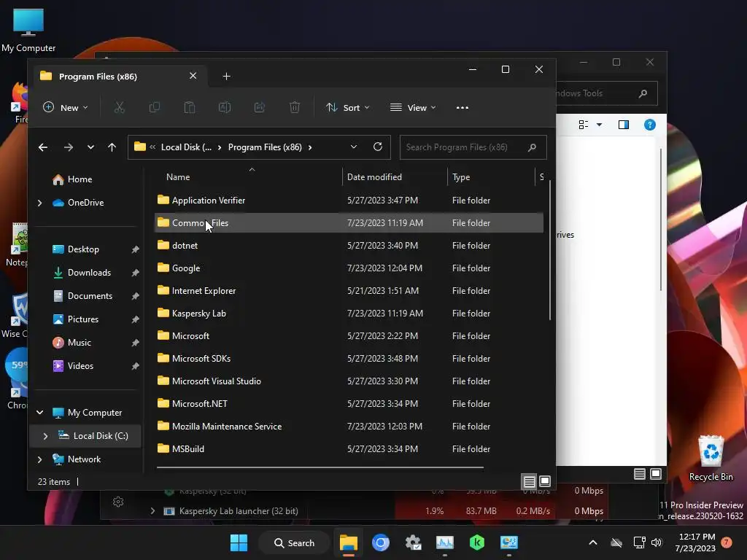This screenshot has width=747, height=560.
Task: Click Local Disk breadcrumb in address bar
Action: pyautogui.click(x=186, y=147)
